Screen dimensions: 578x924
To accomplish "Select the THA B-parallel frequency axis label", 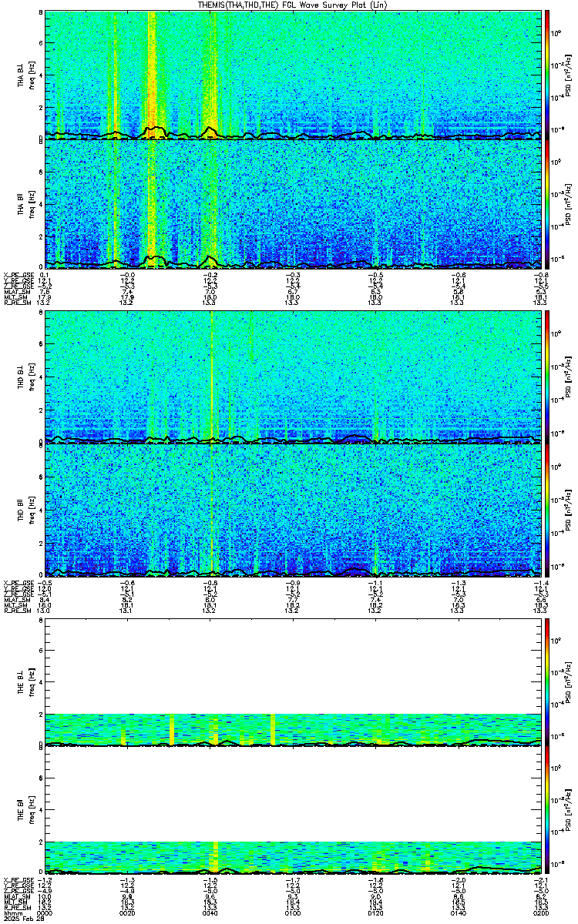I will (x=25, y=204).
